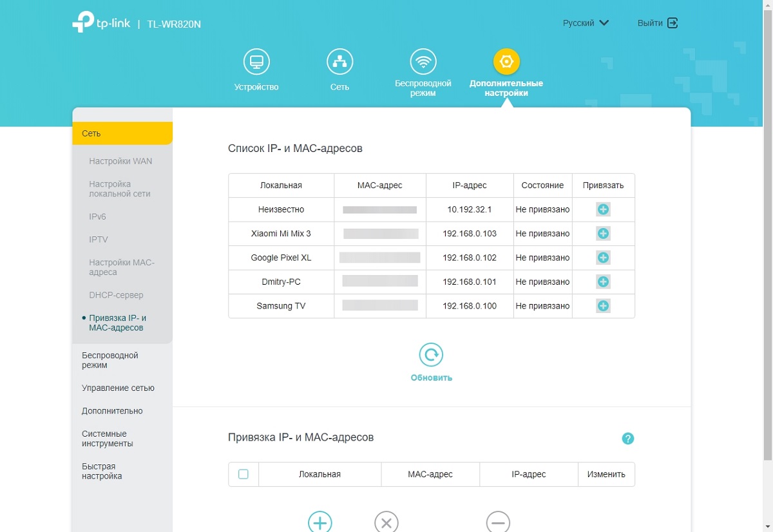
Task: Open Настройки MAC-адреса sidebar item
Action: 122,267
